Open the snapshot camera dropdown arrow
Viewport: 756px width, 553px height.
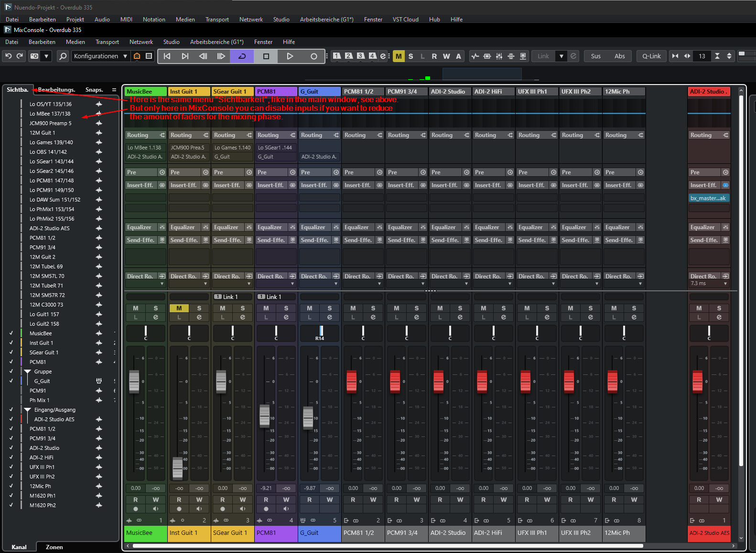click(x=46, y=56)
